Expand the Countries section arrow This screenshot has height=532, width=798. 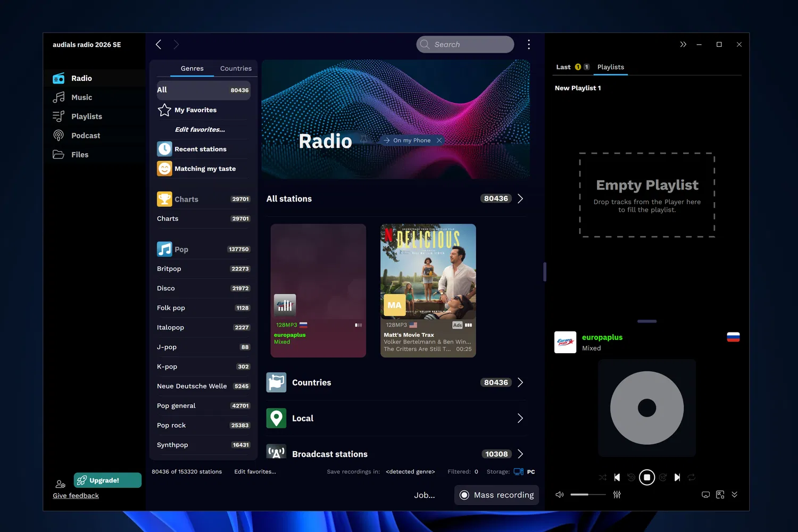[520, 383]
